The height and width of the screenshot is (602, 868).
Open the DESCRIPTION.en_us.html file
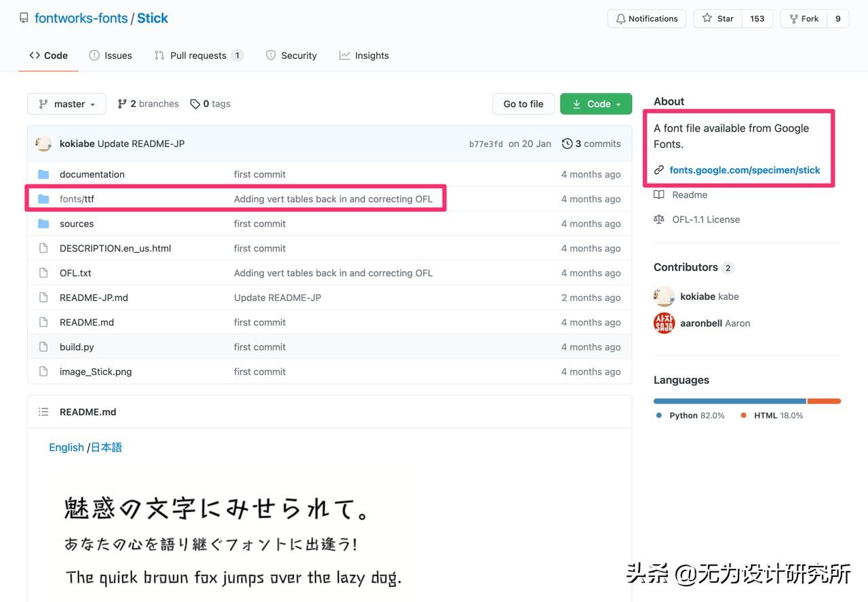pyautogui.click(x=115, y=248)
